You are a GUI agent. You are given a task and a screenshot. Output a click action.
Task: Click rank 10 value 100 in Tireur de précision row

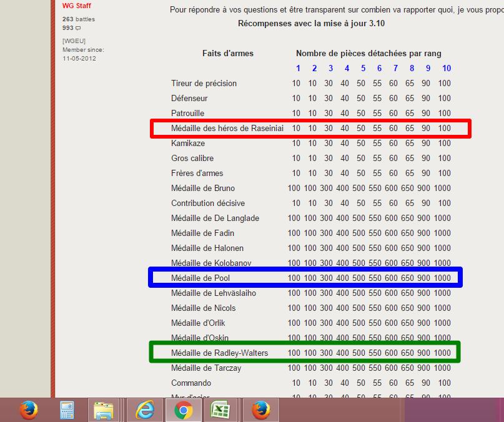point(444,84)
